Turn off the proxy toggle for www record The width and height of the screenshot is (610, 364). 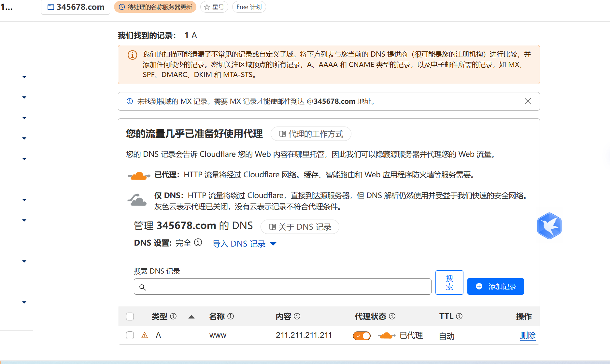tap(362, 336)
